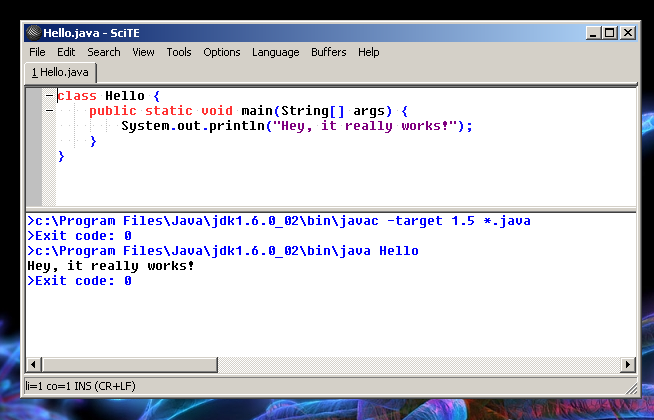
Task: Open the Edit menu
Action: point(66,52)
